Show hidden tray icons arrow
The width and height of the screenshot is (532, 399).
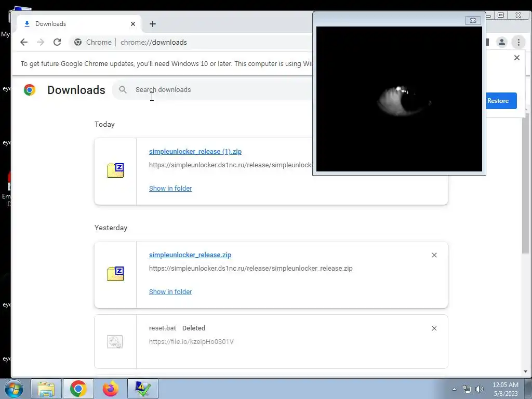coord(454,389)
